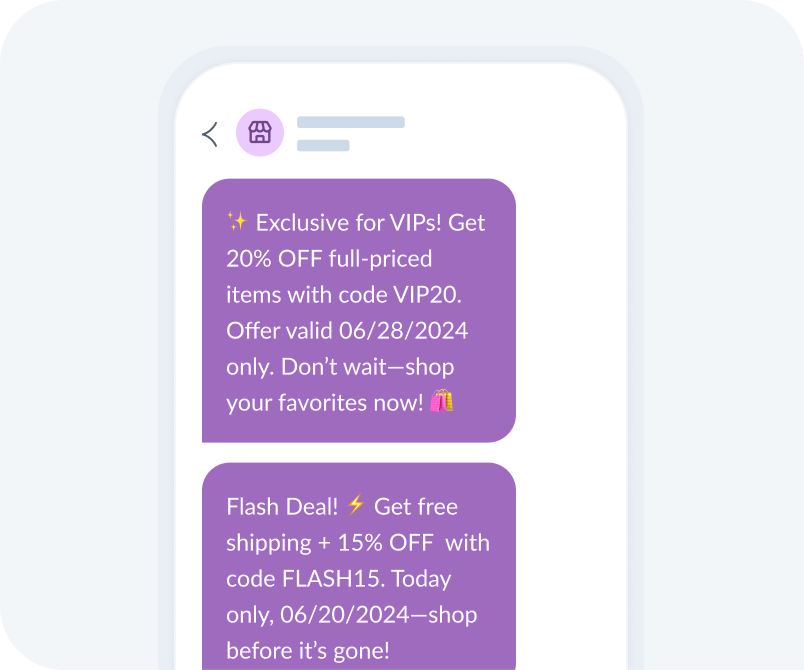Image resolution: width=804 pixels, height=670 pixels.
Task: Click the circular purple avatar background
Action: tap(260, 132)
